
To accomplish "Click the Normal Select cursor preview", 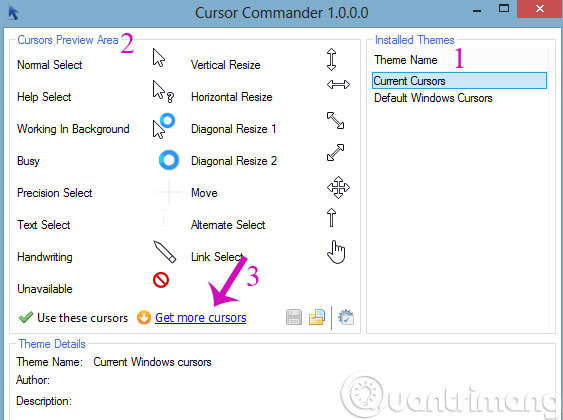I will coord(159,58).
